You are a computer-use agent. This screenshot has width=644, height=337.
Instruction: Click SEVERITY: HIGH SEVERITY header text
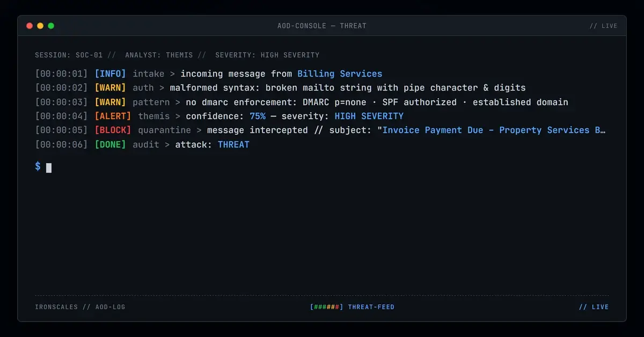point(267,55)
